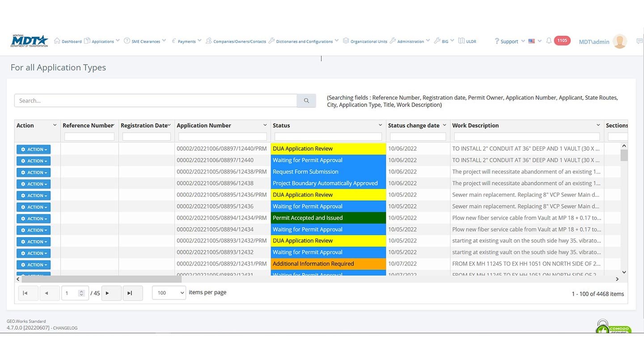
Task: Open the items per page dropdown
Action: 169,293
